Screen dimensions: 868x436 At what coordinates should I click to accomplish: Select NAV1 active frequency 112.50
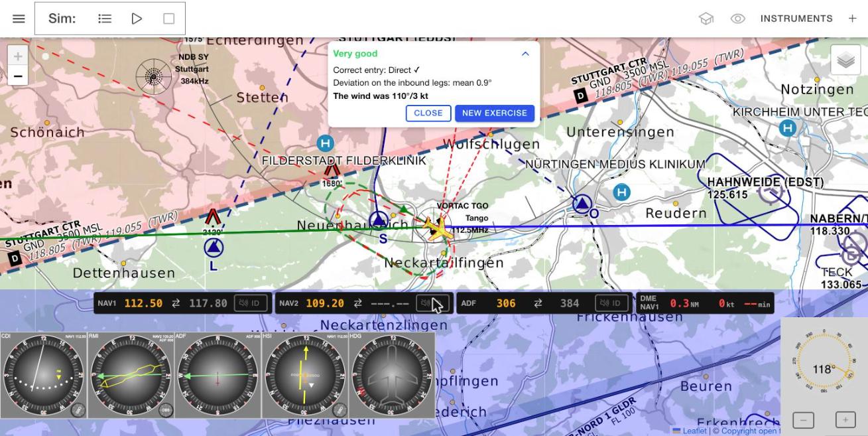[x=143, y=303]
